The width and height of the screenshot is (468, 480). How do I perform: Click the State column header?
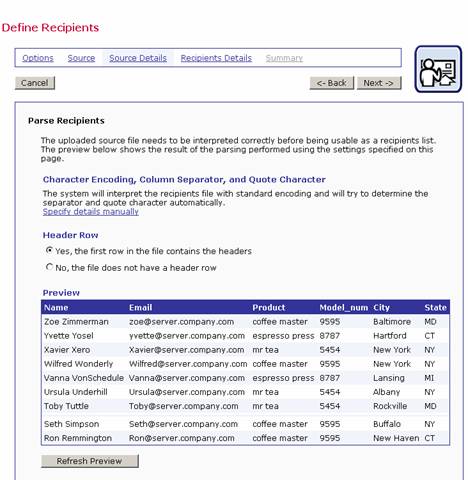(435, 307)
